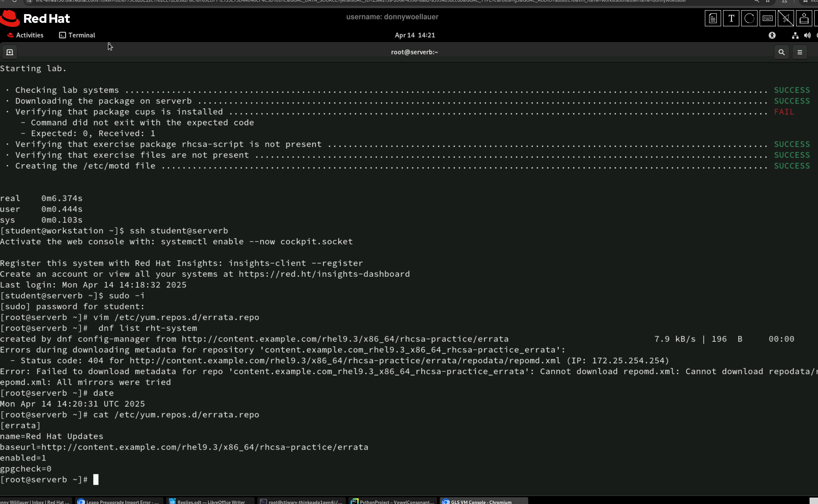
Task: Open the Apr 14 14:21 clock calendar
Action: pos(415,35)
